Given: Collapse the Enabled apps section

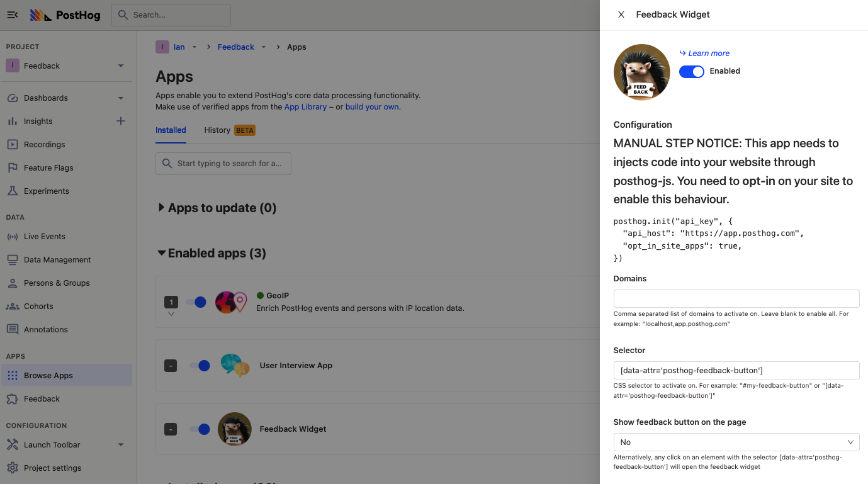Looking at the screenshot, I should [162, 253].
